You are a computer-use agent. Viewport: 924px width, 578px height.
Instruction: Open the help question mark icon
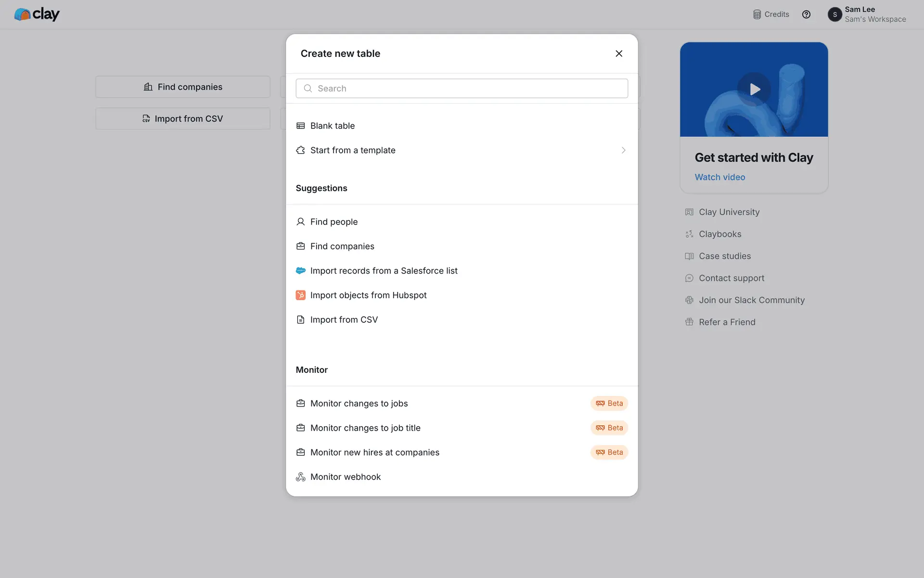coord(806,14)
